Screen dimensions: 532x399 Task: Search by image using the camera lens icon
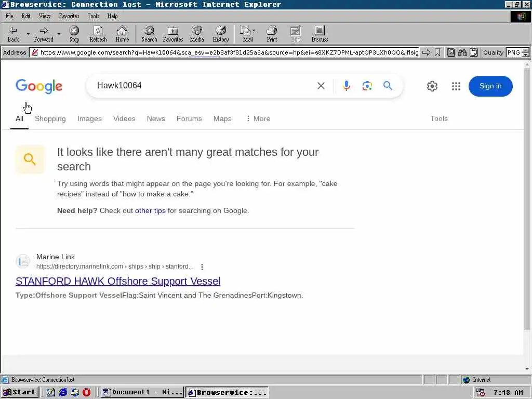click(x=367, y=86)
